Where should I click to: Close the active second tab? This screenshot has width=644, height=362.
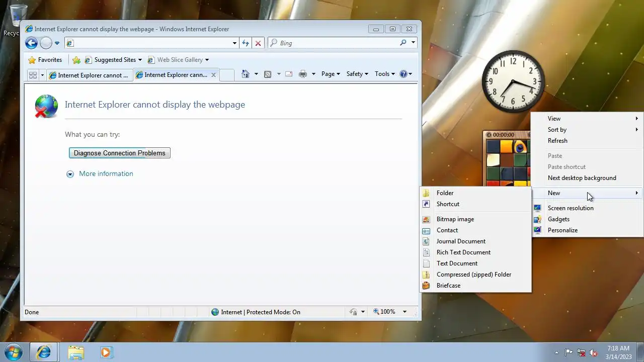click(213, 75)
